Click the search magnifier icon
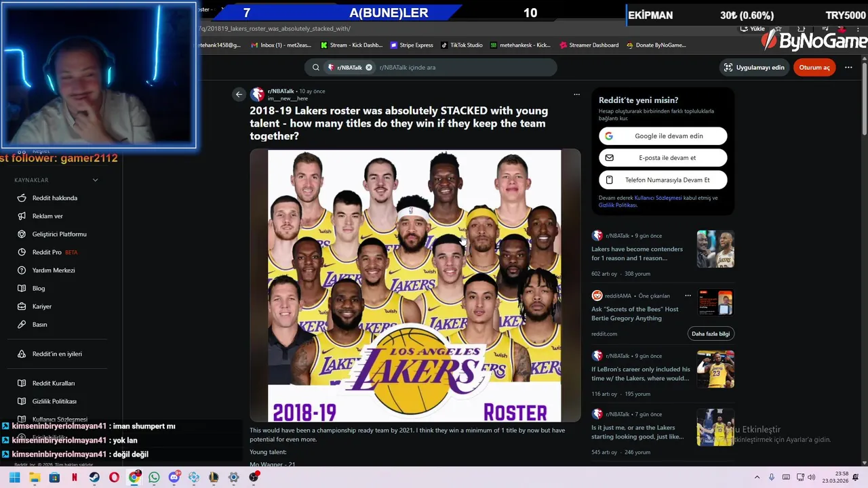 click(x=315, y=67)
